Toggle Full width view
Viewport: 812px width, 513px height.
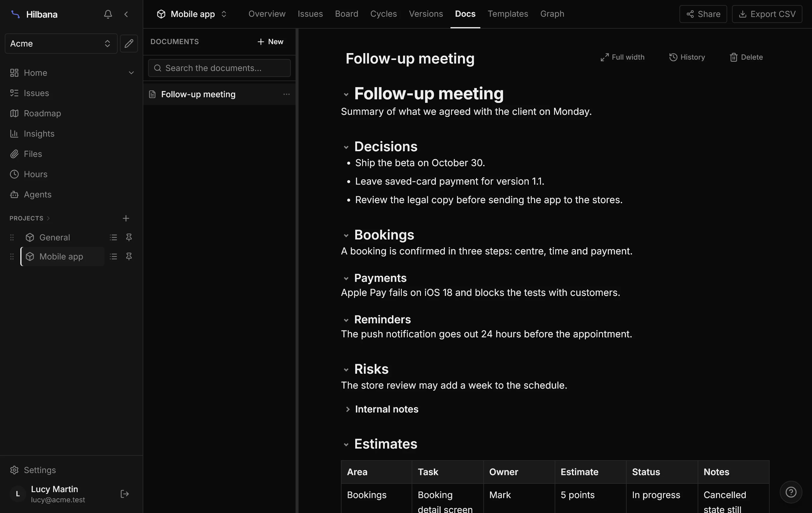point(622,57)
